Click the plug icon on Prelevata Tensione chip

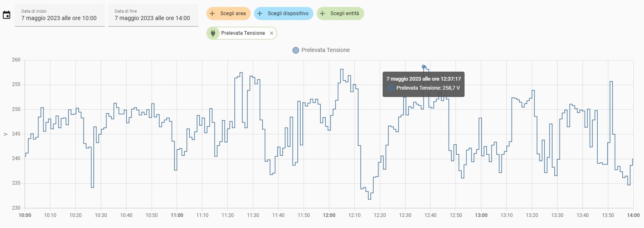click(x=213, y=33)
